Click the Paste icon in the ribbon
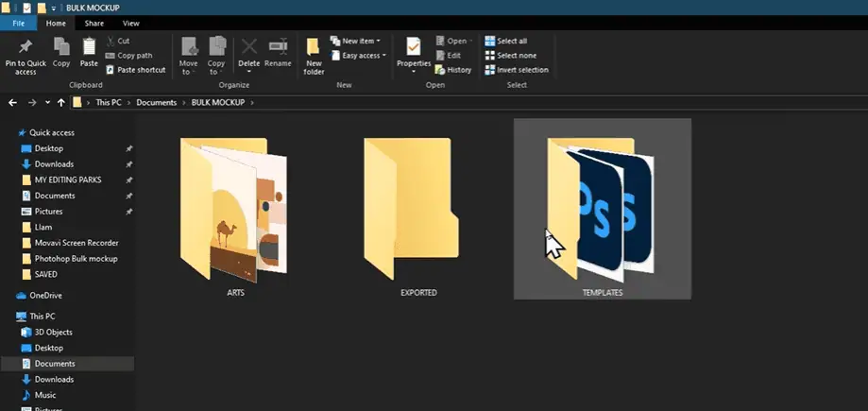This screenshot has height=411, width=868. 89,47
